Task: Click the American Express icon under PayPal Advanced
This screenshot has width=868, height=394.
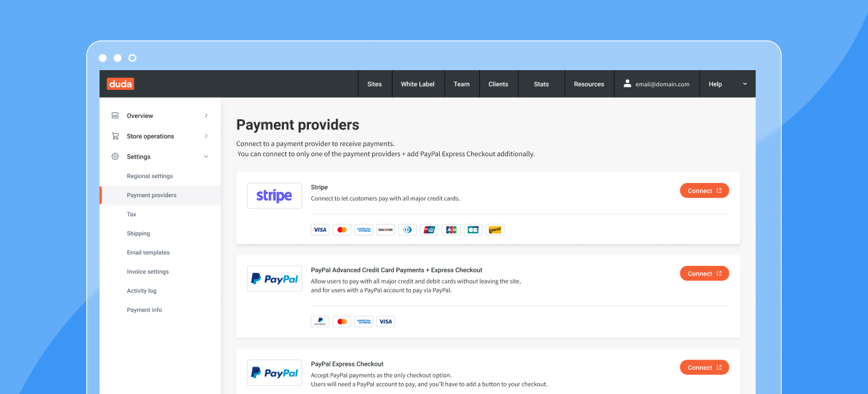Action: 364,321
